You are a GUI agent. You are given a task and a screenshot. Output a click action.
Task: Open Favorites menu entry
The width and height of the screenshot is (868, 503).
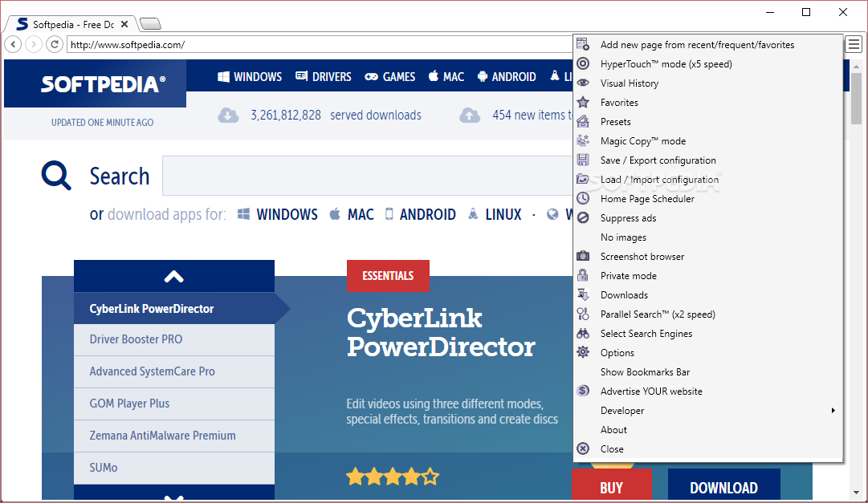(x=708, y=103)
